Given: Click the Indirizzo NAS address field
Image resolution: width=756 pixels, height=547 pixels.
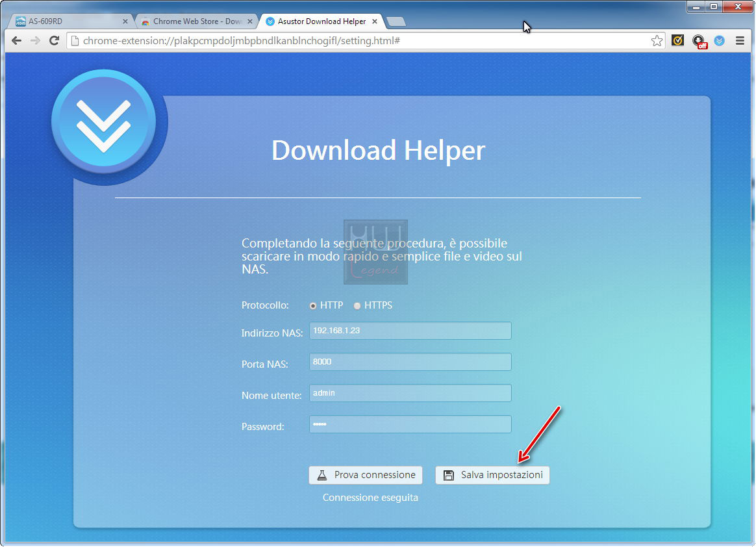Looking at the screenshot, I should coord(410,331).
